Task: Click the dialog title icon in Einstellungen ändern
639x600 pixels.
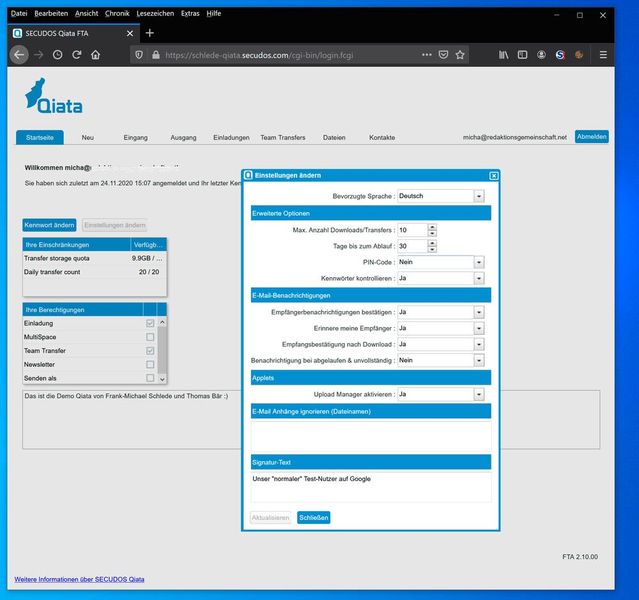Action: click(x=248, y=175)
